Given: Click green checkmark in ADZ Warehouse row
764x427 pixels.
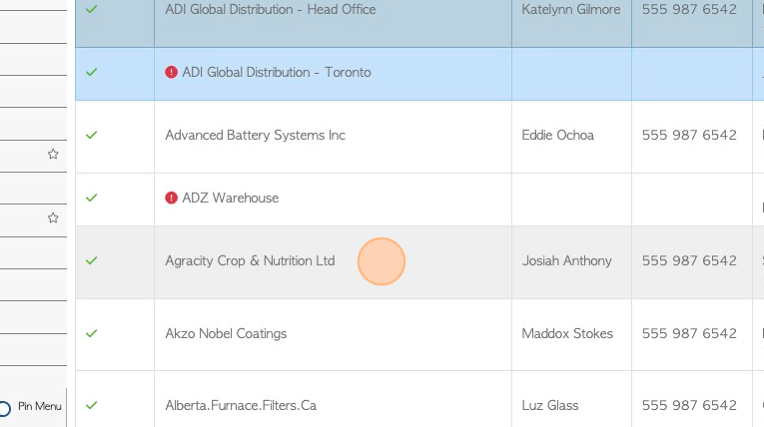Looking at the screenshot, I should (x=92, y=198).
